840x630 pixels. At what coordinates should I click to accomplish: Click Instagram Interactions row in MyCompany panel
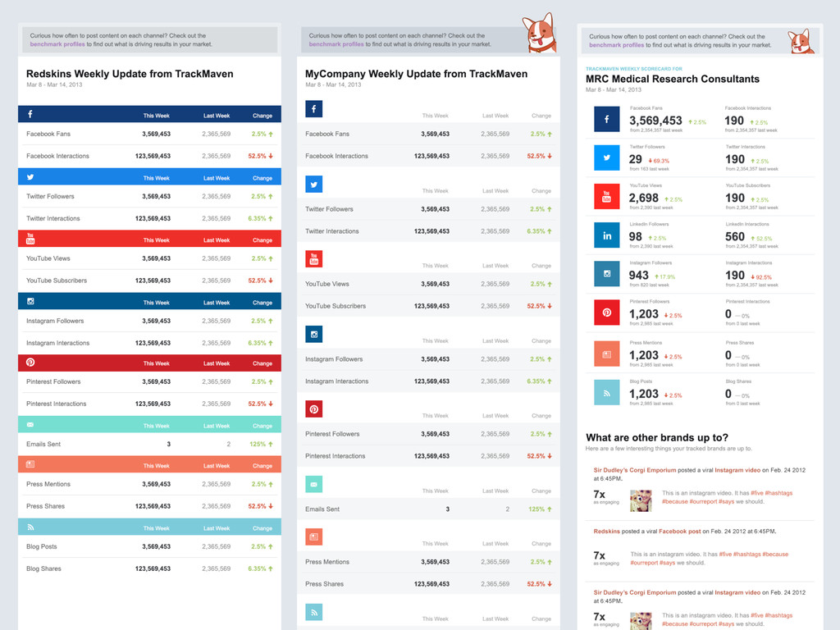pos(428,381)
